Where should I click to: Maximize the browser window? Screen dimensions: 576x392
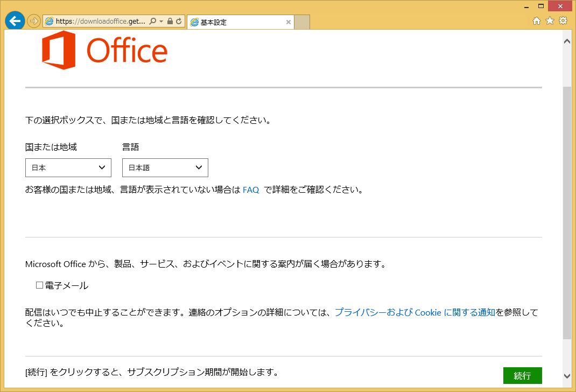click(x=540, y=6)
